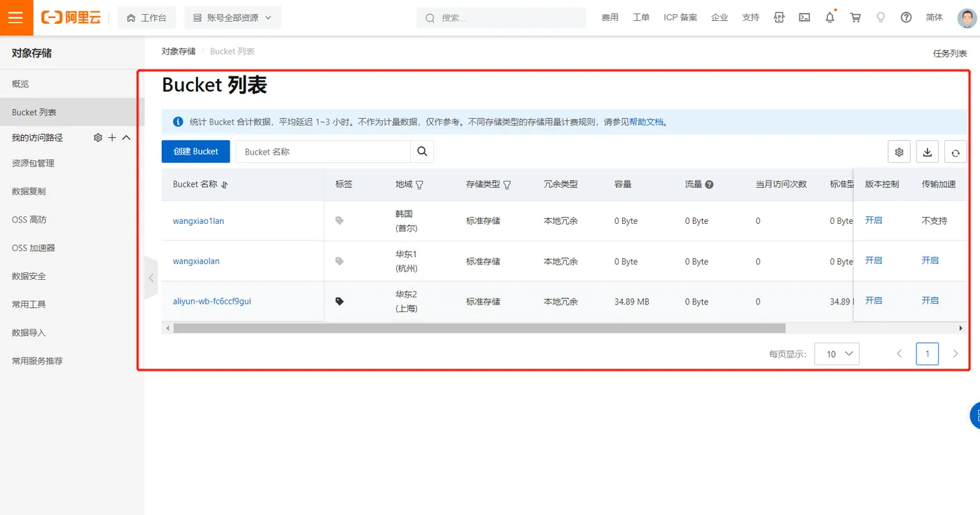Screen dimensions: 980x515
Task: Collapse the left sidebar handle
Action: coord(151,278)
